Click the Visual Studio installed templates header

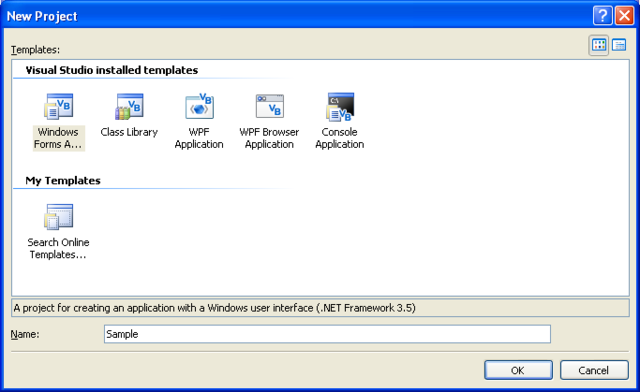[x=112, y=70]
